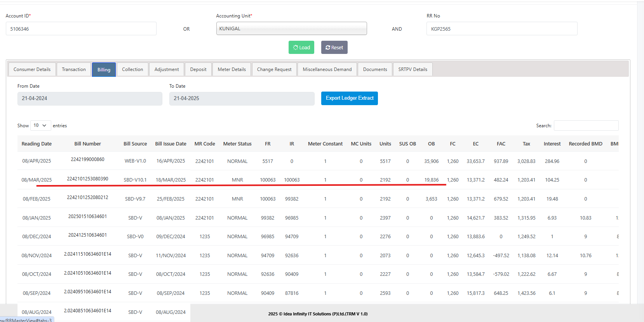Viewport: 644px width, 322px height.
Task: Sort by Bill Number column header
Action: [x=88, y=144]
